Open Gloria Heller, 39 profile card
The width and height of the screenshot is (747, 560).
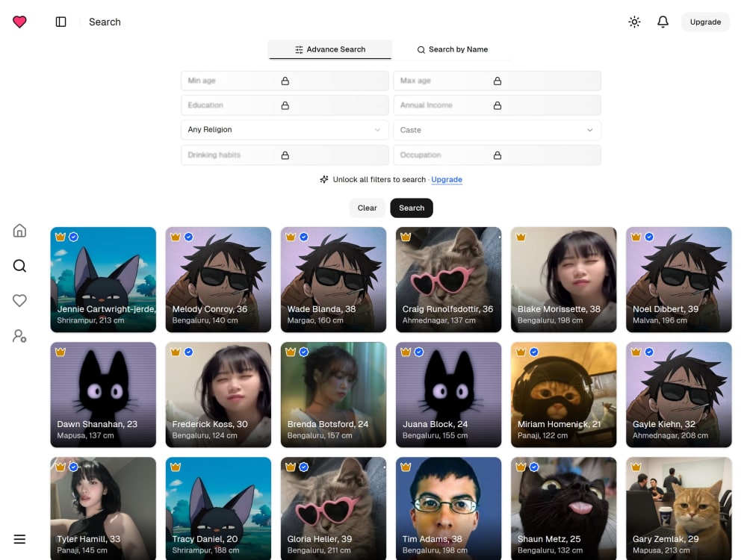[x=333, y=508]
